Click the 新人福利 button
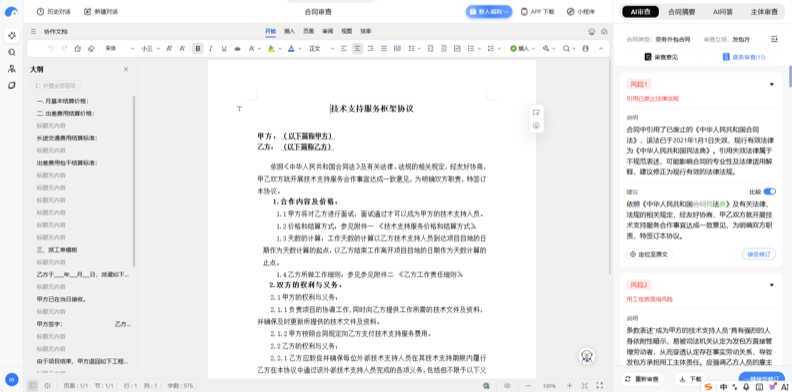 pyautogui.click(x=489, y=11)
